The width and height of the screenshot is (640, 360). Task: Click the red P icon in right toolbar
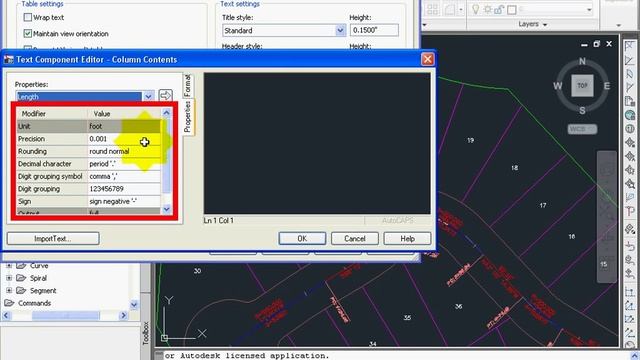630,211
